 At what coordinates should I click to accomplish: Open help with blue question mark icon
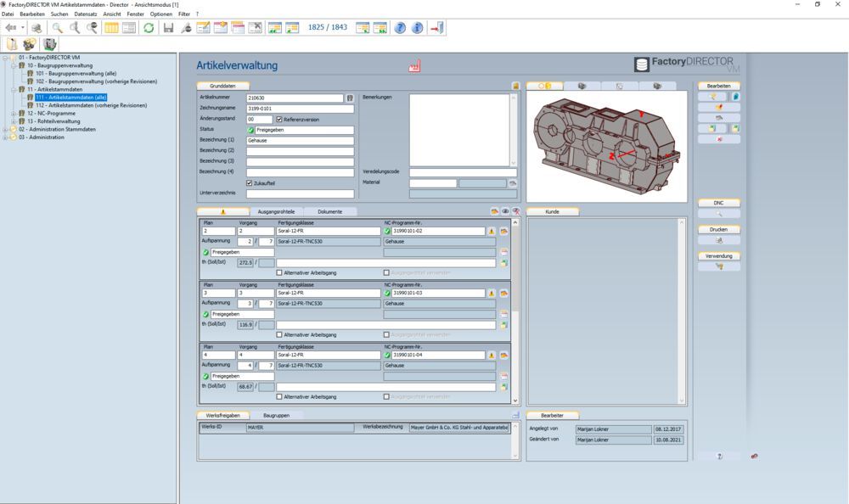pos(400,28)
